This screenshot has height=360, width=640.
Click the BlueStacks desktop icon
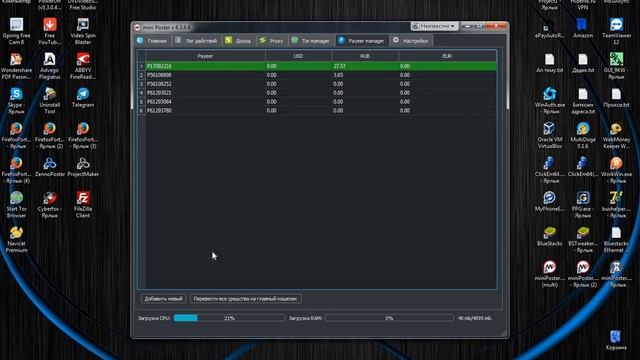coord(550,237)
